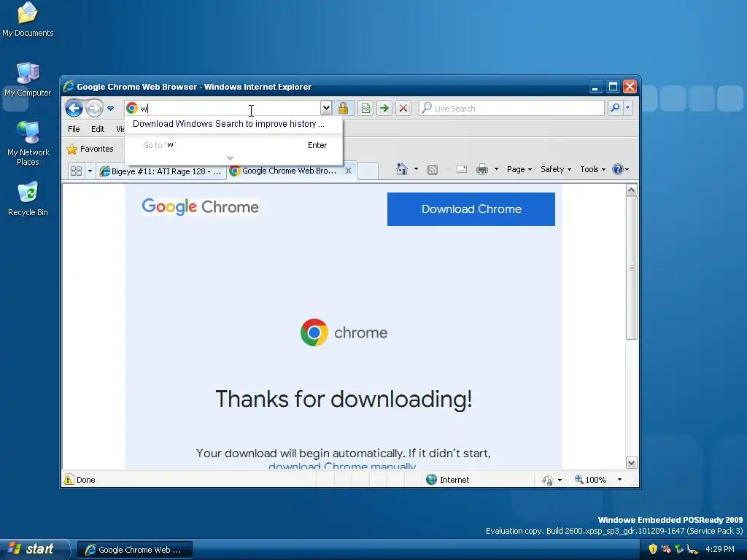Open the Favorites star button
Screen dimensions: 747x560
point(90,149)
